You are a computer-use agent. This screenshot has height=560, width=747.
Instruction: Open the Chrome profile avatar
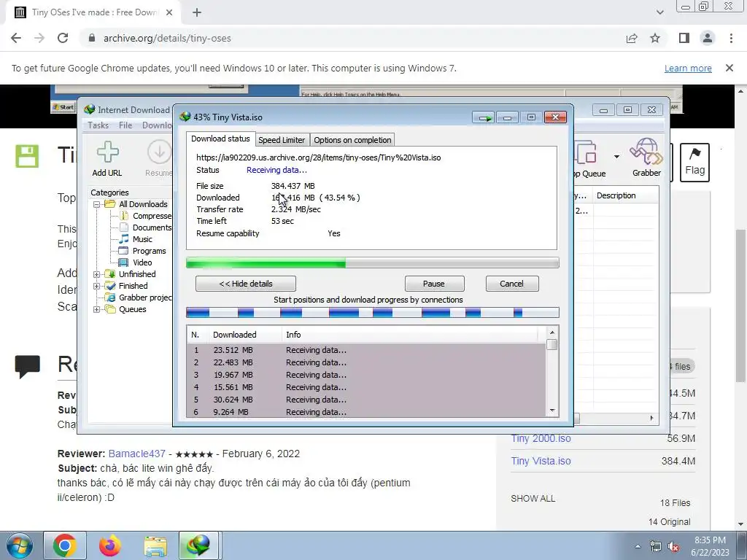708,38
